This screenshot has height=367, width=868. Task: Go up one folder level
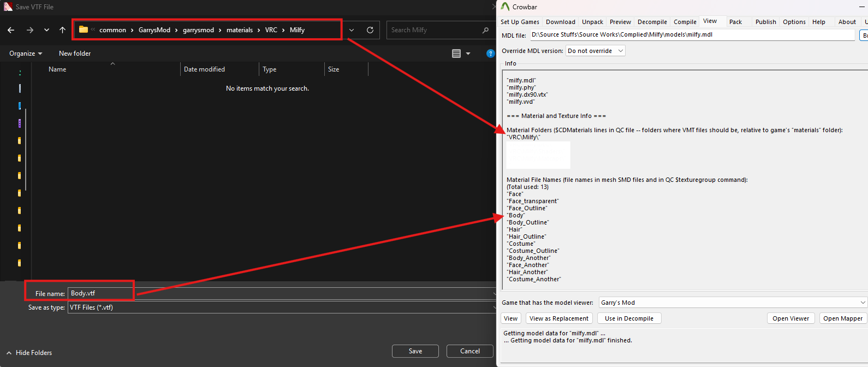62,30
